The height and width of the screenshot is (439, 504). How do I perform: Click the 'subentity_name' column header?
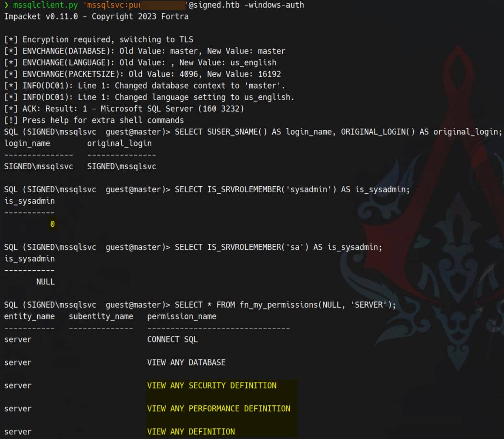click(x=101, y=316)
